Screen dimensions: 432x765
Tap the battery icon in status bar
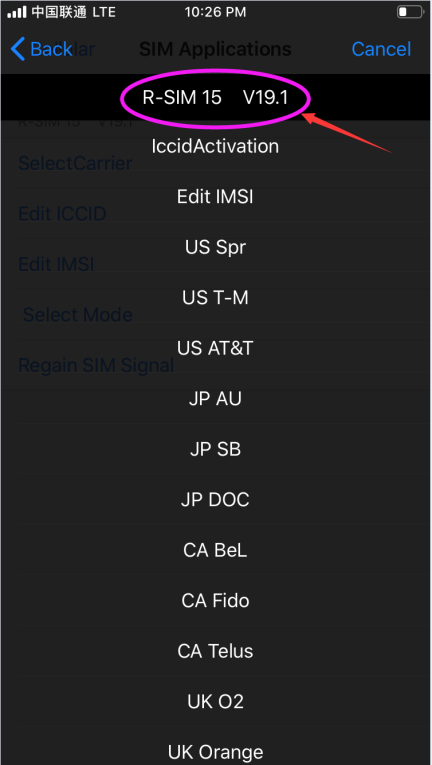pyautogui.click(x=410, y=12)
